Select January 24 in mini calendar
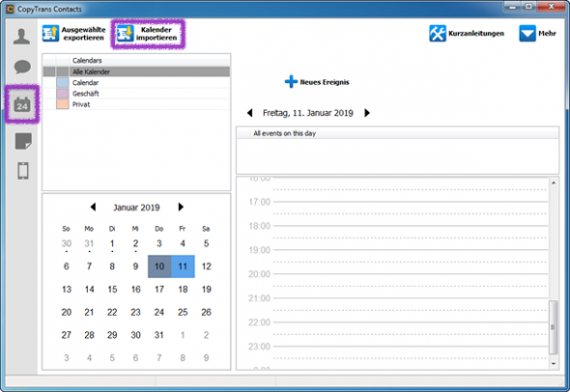Viewport: 570px width, 392px height. pos(159,312)
